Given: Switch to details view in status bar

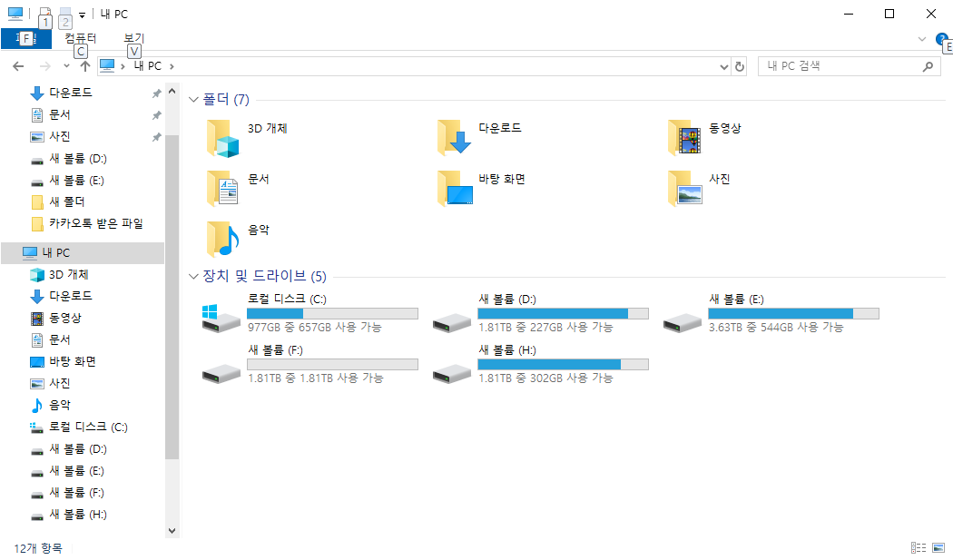Looking at the screenshot, I should click(x=919, y=548).
